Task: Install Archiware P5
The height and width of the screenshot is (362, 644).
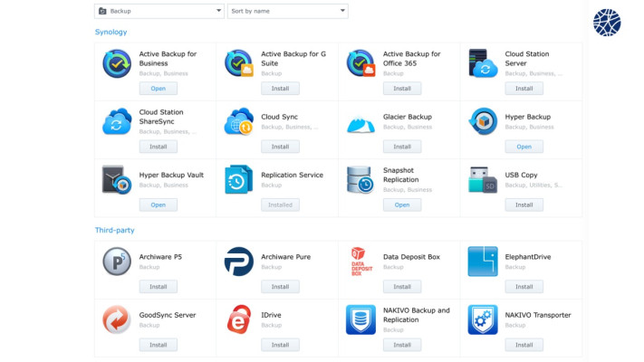Action: (159, 287)
